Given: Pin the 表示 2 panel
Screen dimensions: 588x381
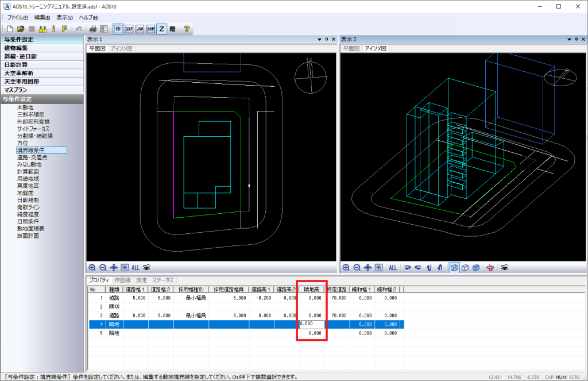Looking at the screenshot, I should 577,40.
